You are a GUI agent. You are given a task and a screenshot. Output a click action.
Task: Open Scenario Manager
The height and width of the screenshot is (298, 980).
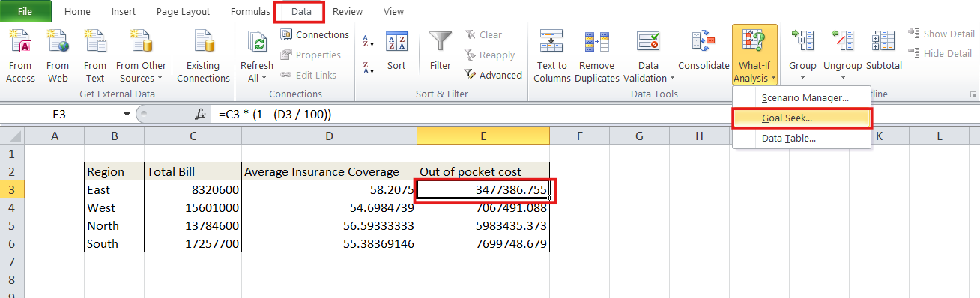tap(802, 97)
